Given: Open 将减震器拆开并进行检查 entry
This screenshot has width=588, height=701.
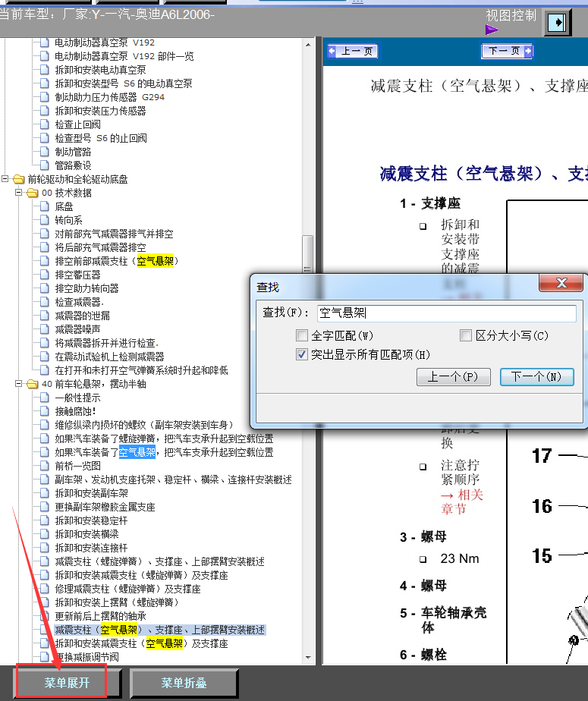Looking at the screenshot, I should [x=106, y=343].
